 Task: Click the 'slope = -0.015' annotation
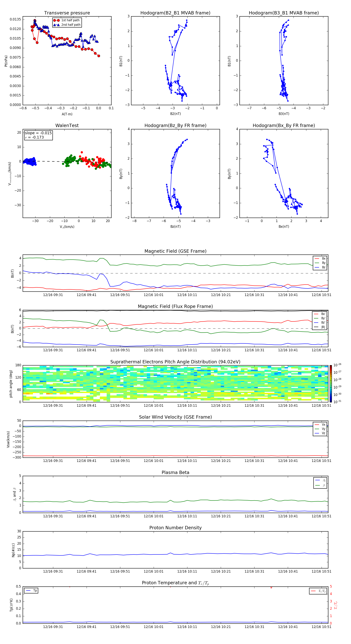(x=38, y=133)
